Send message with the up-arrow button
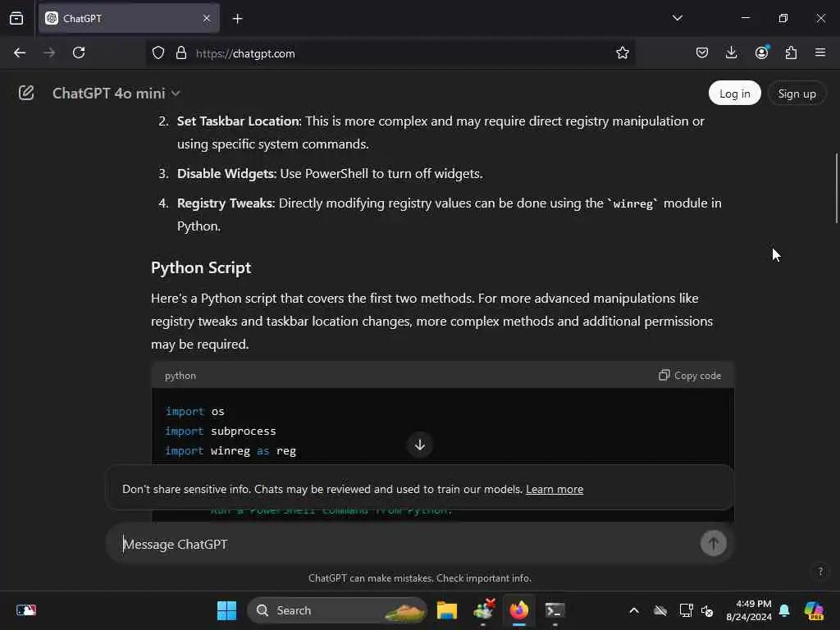The width and height of the screenshot is (840, 630). click(713, 544)
